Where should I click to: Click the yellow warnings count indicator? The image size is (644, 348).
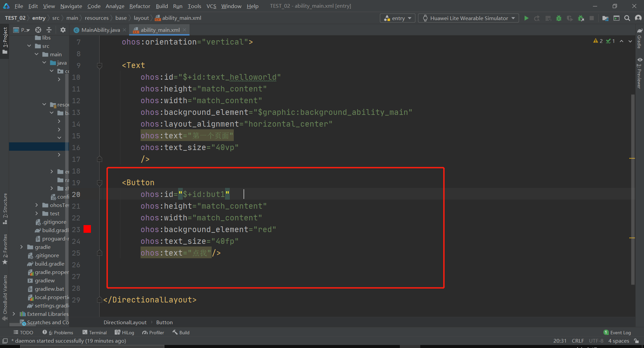598,41
